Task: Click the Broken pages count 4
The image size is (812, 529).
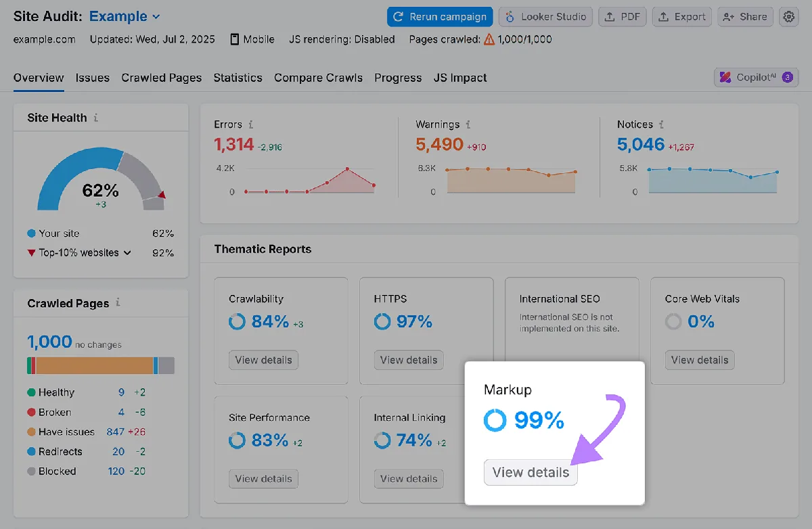Action: pos(121,412)
